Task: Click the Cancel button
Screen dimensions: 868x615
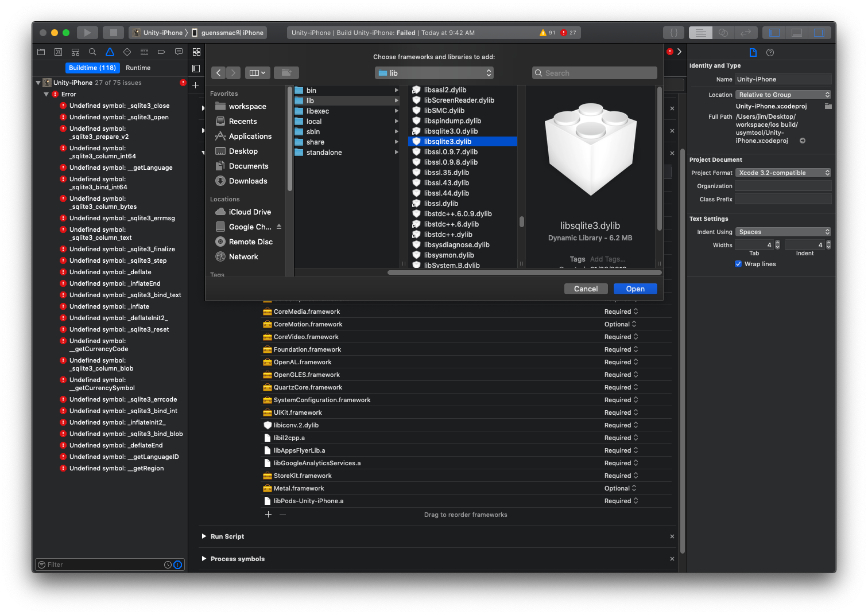Action: [x=586, y=289]
